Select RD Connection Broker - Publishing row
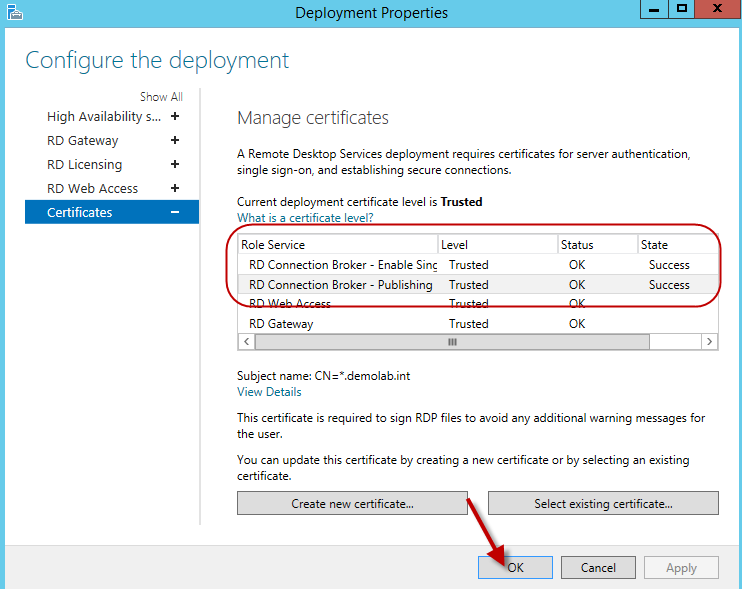This screenshot has width=742, height=589. click(x=340, y=284)
